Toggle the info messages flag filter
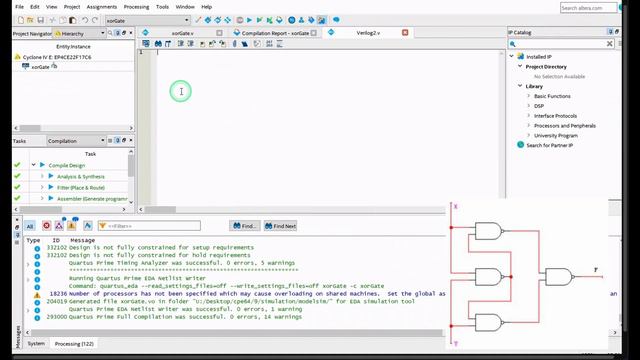Image resolution: width=640 pixels, height=360 pixels. pyautogui.click(x=88, y=225)
